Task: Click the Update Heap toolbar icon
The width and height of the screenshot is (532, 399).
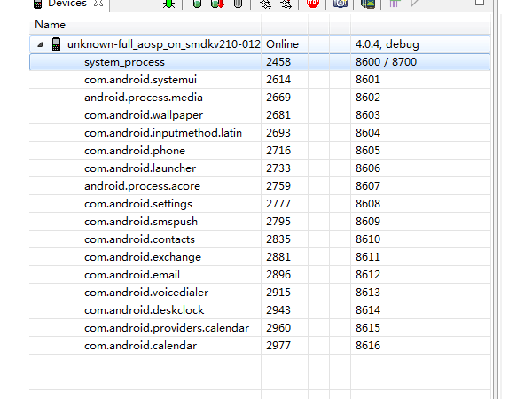Action: pyautogui.click(x=197, y=4)
